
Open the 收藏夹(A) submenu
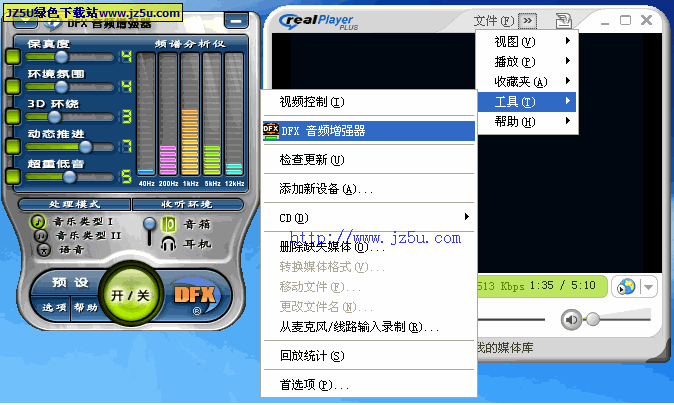pos(527,81)
